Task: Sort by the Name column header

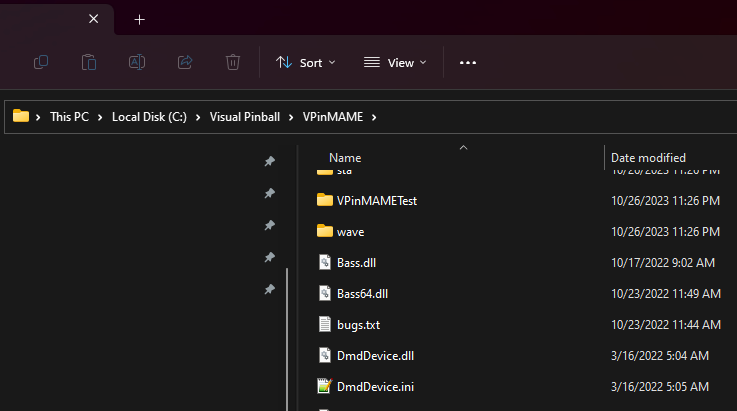Action: pos(345,158)
